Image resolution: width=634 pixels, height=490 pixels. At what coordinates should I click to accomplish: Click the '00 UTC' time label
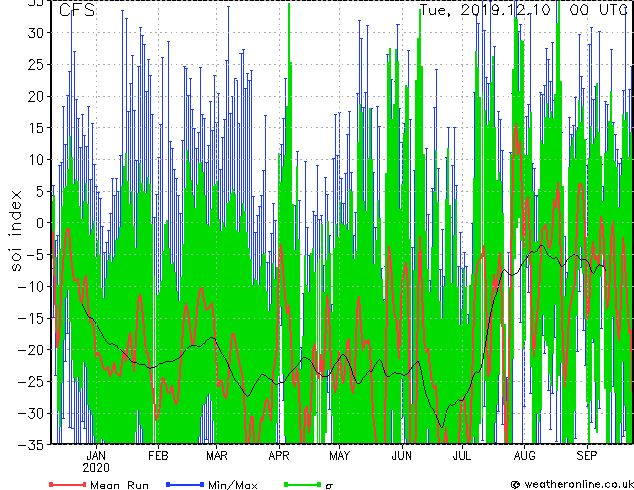click(x=599, y=10)
